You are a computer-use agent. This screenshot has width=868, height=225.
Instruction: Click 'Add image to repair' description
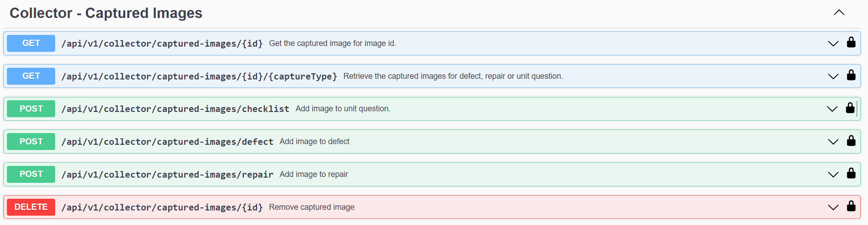tap(314, 174)
